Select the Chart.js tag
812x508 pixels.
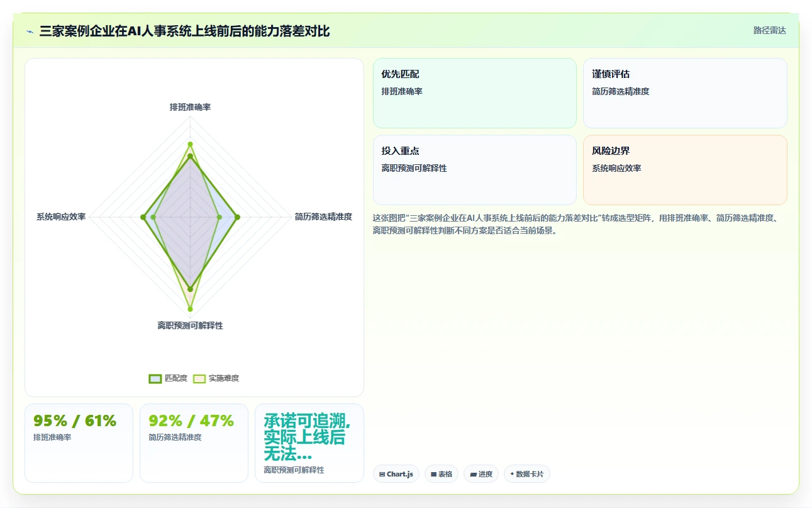click(396, 474)
